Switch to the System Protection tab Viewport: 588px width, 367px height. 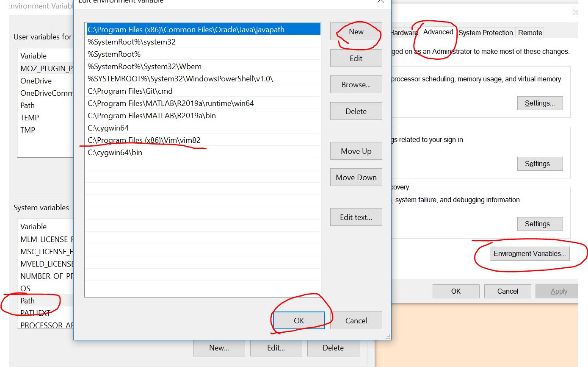(x=486, y=33)
